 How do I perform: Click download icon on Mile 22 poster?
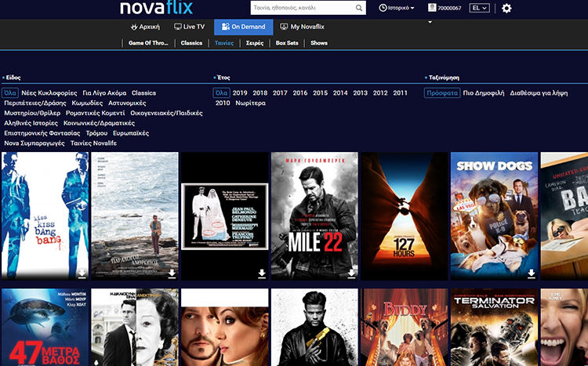pyautogui.click(x=351, y=274)
